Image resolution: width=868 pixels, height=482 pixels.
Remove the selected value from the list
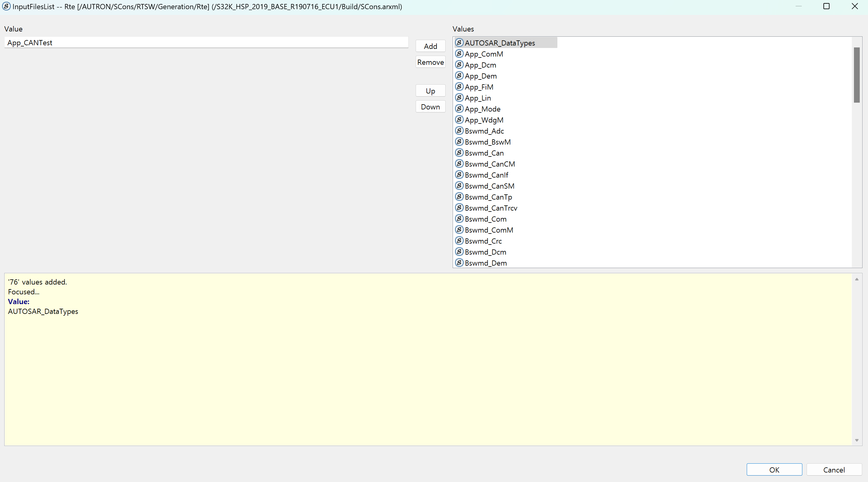tap(430, 62)
